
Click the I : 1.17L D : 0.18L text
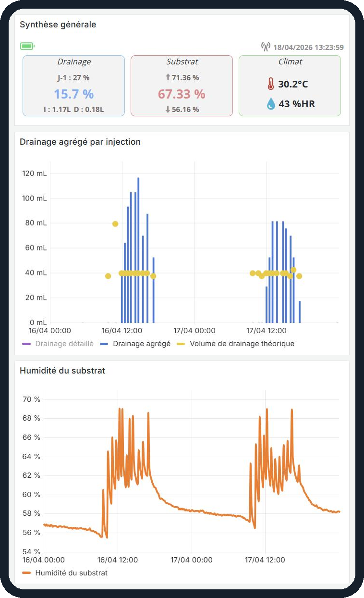point(74,109)
